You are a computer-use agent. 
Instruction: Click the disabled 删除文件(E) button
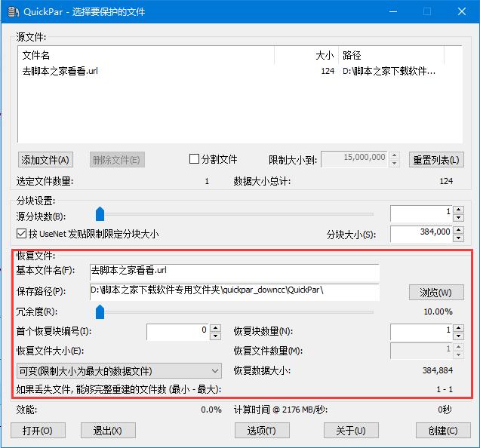click(x=117, y=160)
